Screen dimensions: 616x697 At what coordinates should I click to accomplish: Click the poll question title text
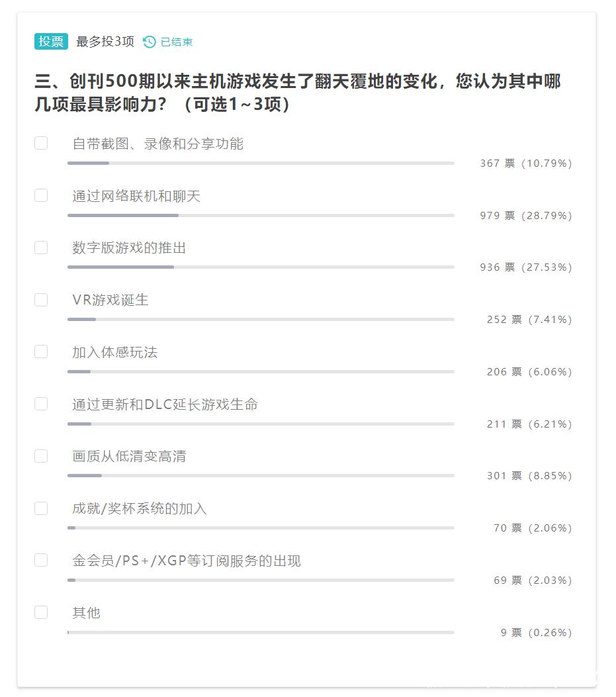(298, 91)
